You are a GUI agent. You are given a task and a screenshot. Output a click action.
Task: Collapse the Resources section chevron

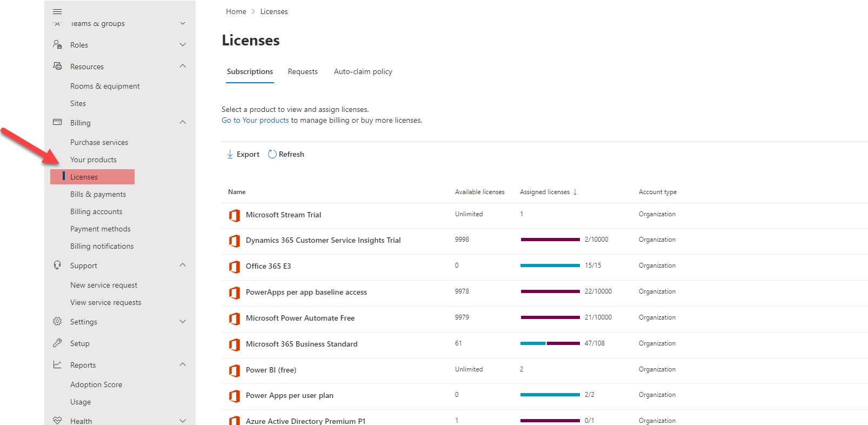tap(183, 66)
